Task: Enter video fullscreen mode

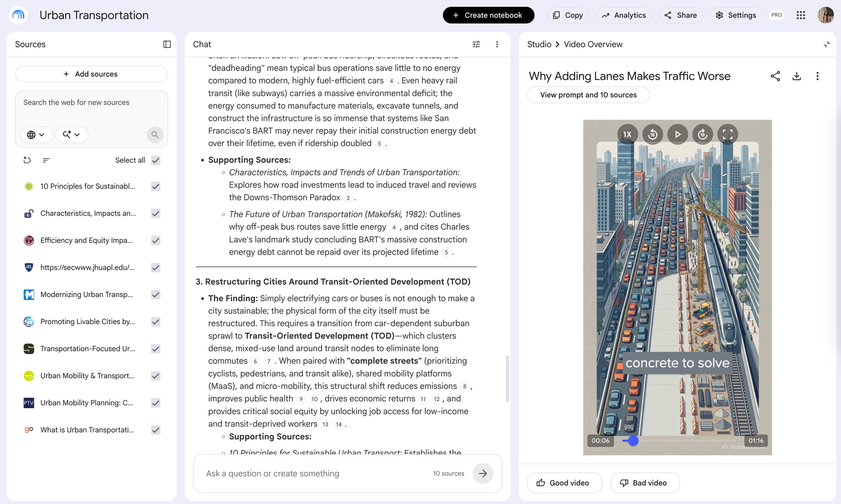Action: (727, 135)
